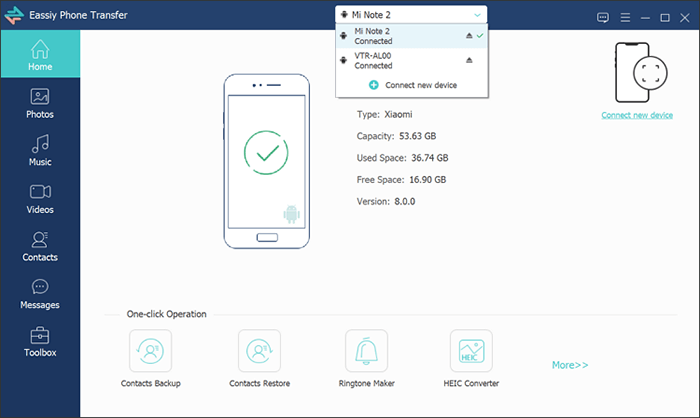
Task: Click Connect new device in dropdown
Action: pyautogui.click(x=412, y=85)
